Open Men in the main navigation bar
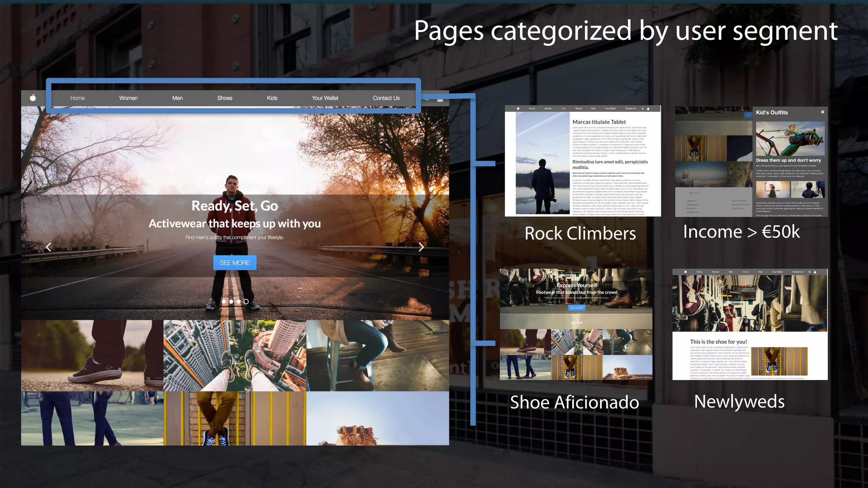The height and width of the screenshot is (488, 868). pyautogui.click(x=178, y=98)
